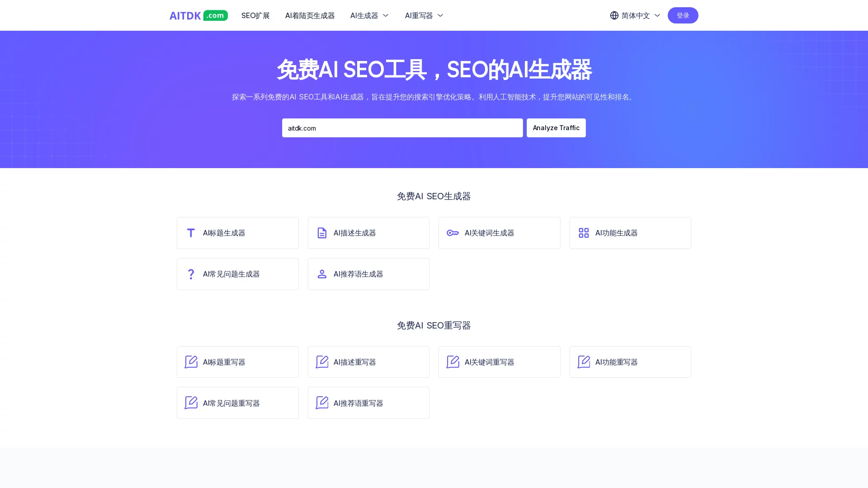Click the globe language icon

pos(614,15)
